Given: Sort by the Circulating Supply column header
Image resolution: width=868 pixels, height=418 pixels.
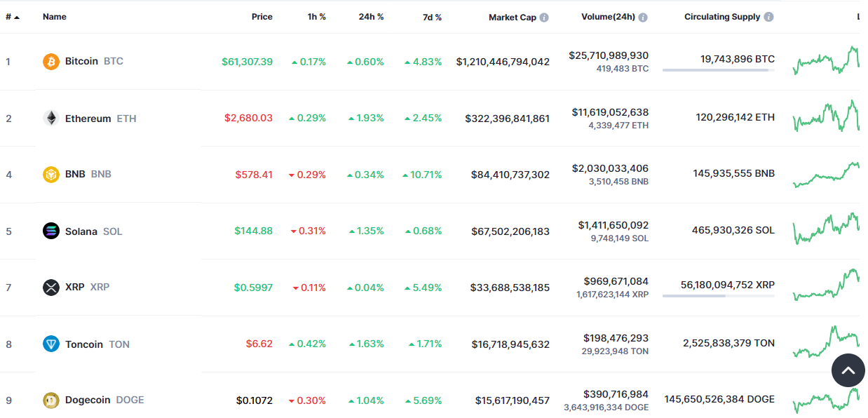Looking at the screenshot, I should [722, 17].
